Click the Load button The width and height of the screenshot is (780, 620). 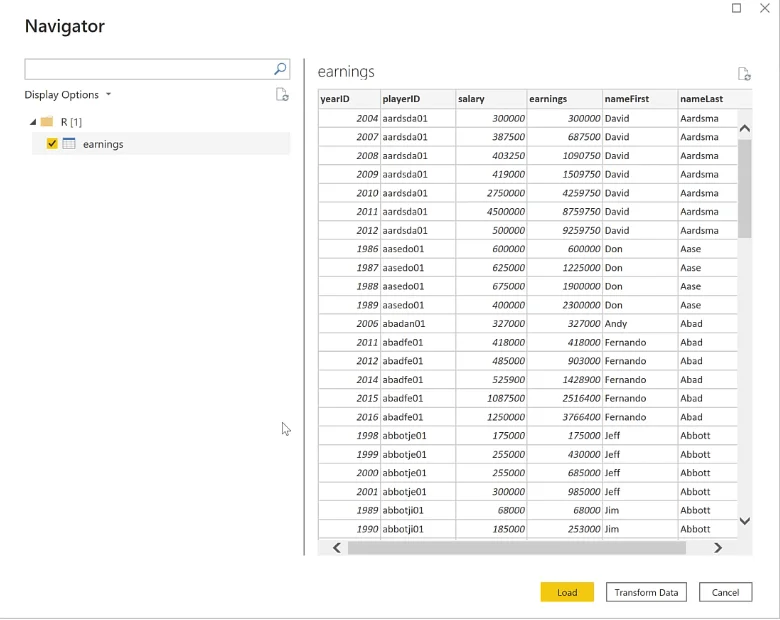(x=567, y=592)
